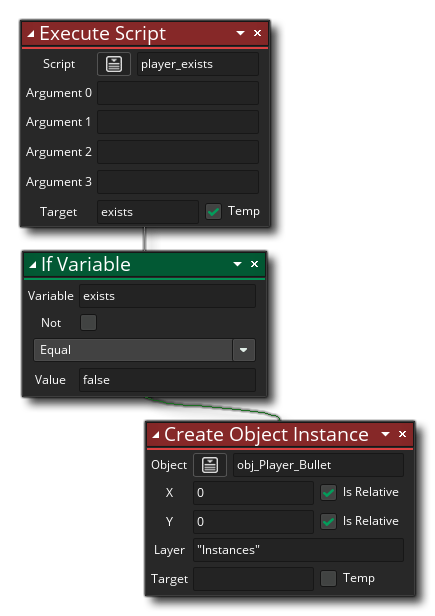
Task: Open script picker icon in Execute Script
Action: pos(114,64)
